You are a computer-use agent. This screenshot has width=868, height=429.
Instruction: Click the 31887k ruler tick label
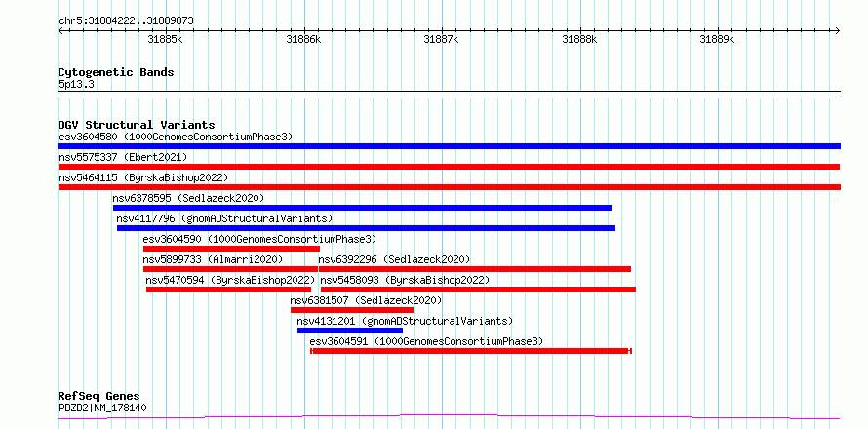(442, 39)
